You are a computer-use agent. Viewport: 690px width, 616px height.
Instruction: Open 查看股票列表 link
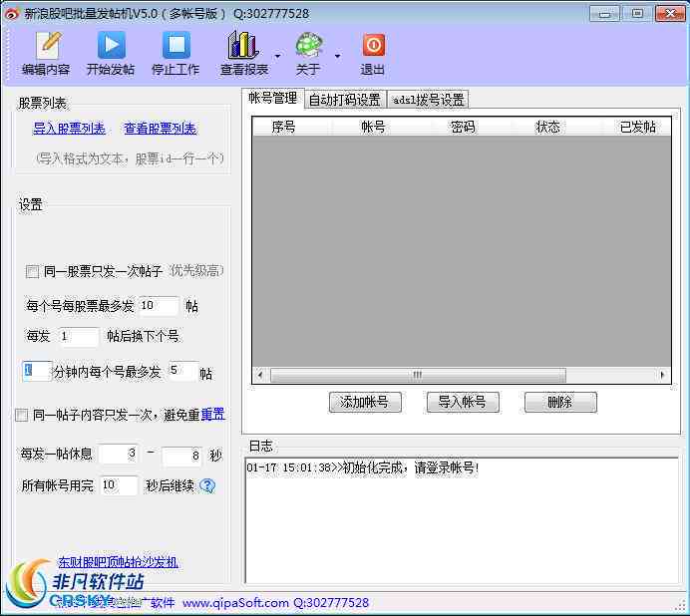point(161,129)
